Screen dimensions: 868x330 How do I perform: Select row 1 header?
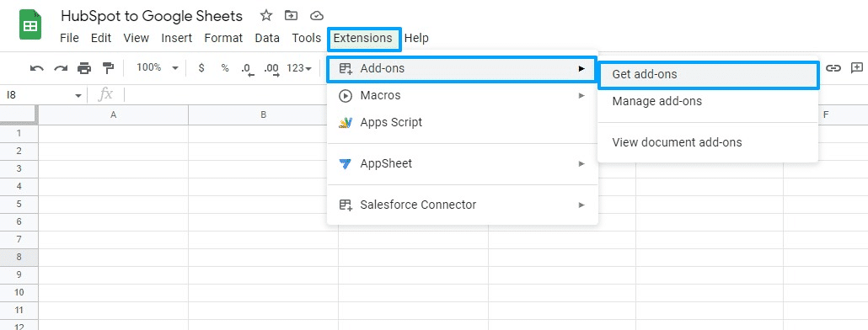(19, 133)
